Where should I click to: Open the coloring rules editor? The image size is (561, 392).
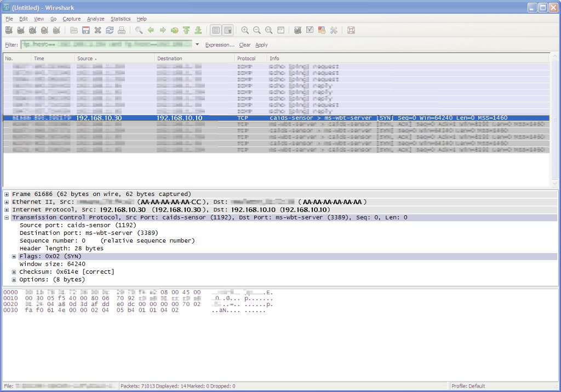[x=322, y=31]
